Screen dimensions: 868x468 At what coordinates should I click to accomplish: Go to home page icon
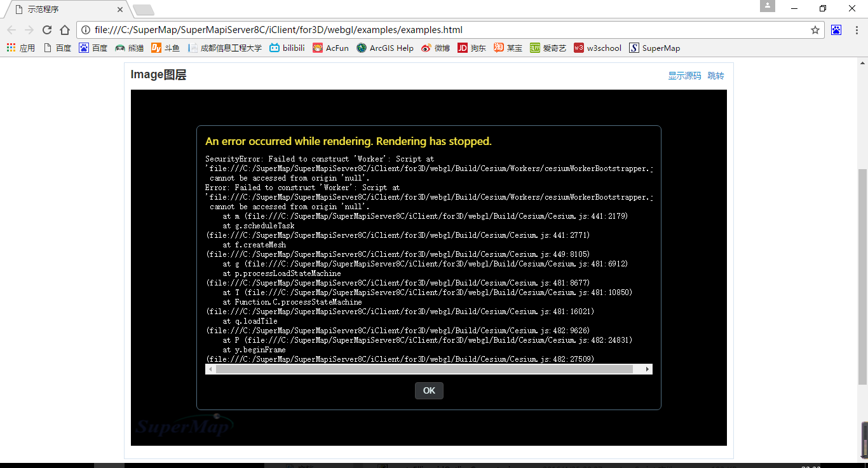[65, 30]
